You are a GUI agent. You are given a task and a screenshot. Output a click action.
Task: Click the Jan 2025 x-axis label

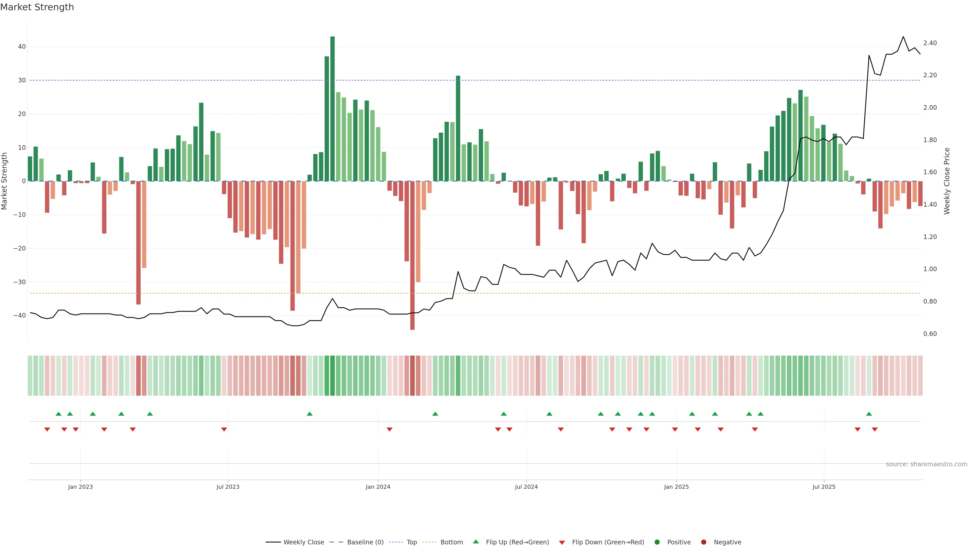[x=676, y=487]
